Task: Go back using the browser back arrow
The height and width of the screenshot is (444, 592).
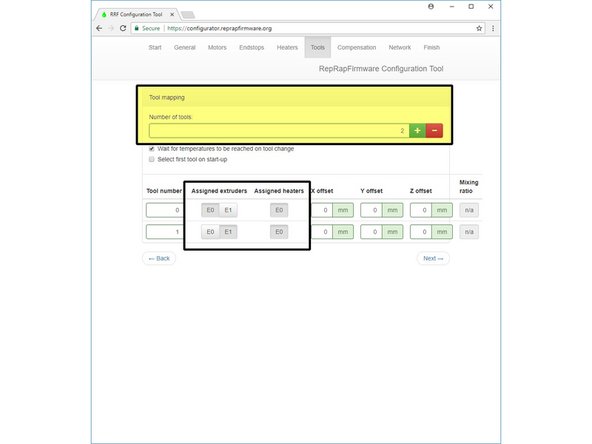Action: [99, 28]
